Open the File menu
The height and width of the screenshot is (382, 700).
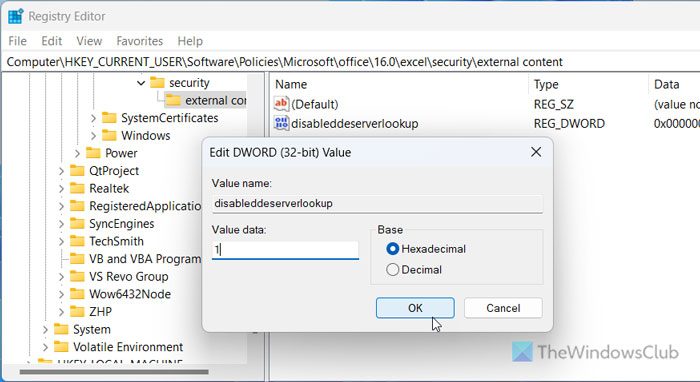pos(17,41)
